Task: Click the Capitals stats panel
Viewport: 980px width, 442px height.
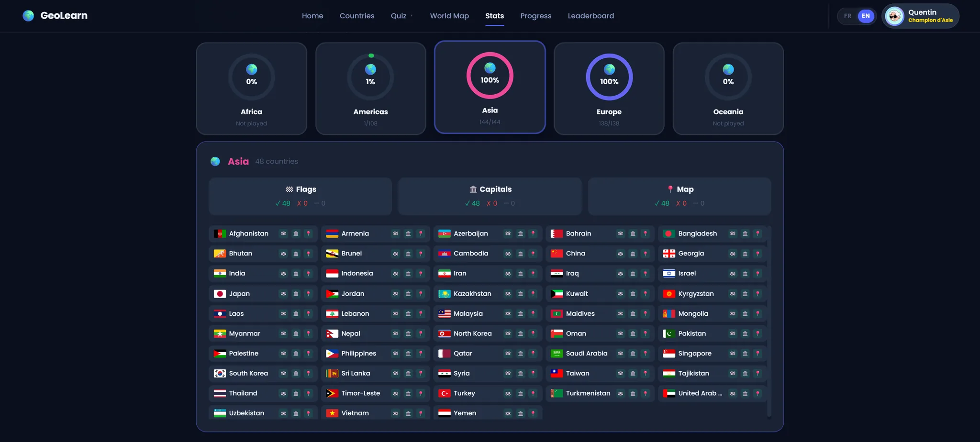Action: point(490,196)
